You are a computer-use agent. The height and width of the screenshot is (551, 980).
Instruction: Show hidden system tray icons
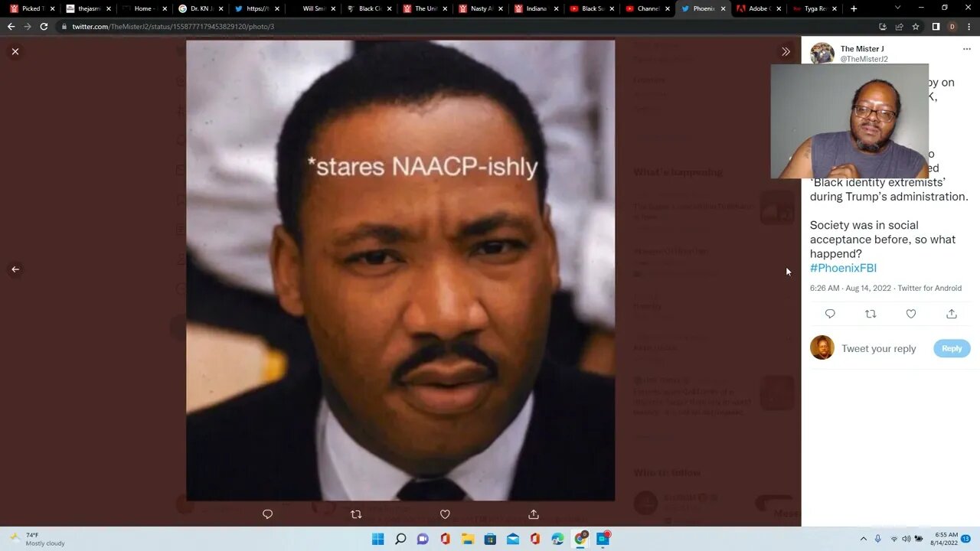(x=864, y=539)
